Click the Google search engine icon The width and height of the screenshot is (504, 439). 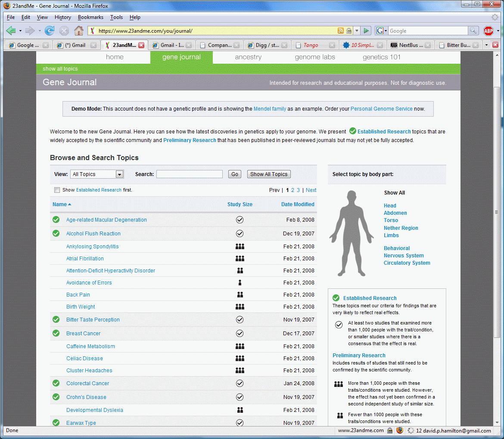pos(380,31)
